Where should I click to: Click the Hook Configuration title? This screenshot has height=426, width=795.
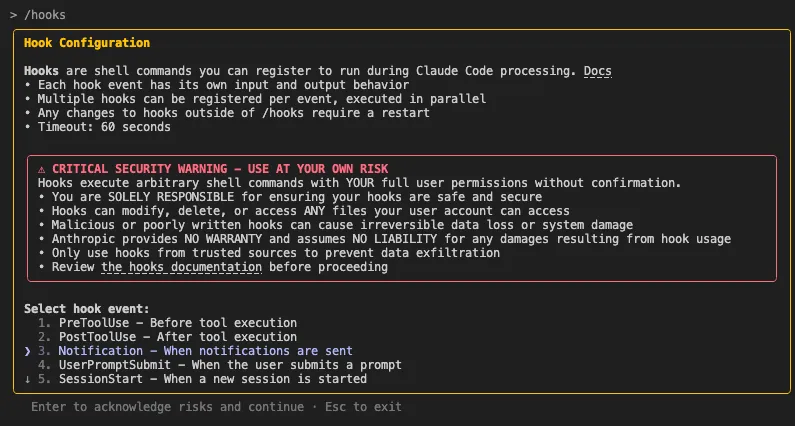pos(87,43)
